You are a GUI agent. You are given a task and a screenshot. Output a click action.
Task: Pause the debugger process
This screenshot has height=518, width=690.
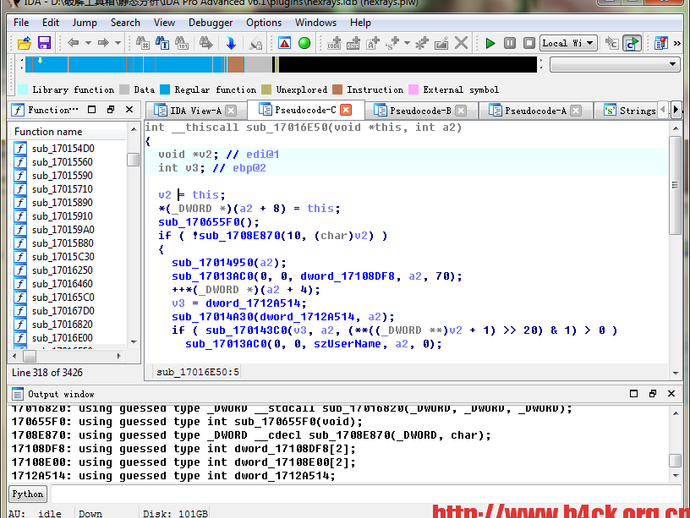(x=510, y=43)
